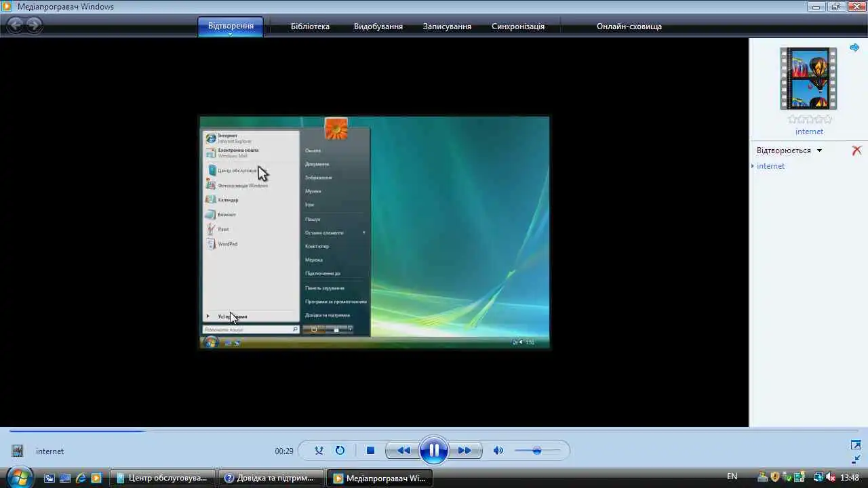Turn shuffle on in the player controls
Screen dimensions: 868x488
click(x=319, y=451)
